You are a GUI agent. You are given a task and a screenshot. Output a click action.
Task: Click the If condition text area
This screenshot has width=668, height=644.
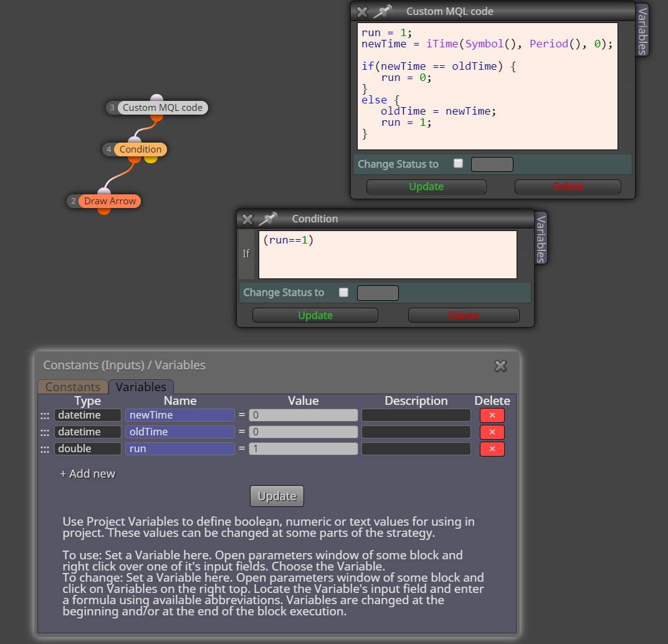388,255
